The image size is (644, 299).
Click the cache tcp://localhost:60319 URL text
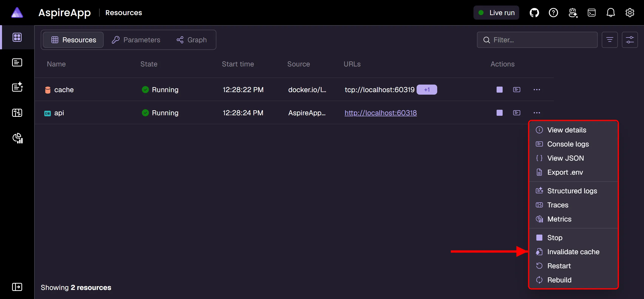click(379, 90)
